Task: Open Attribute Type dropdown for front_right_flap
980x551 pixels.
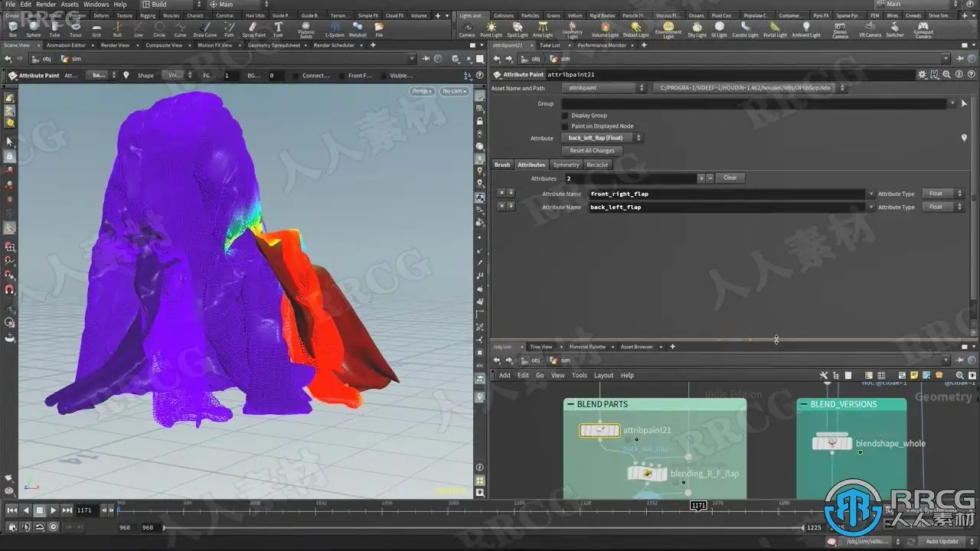Action: click(942, 194)
